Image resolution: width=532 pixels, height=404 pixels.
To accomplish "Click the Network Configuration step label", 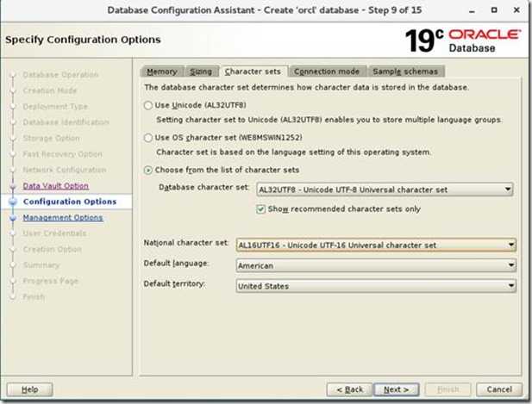I will (65, 170).
